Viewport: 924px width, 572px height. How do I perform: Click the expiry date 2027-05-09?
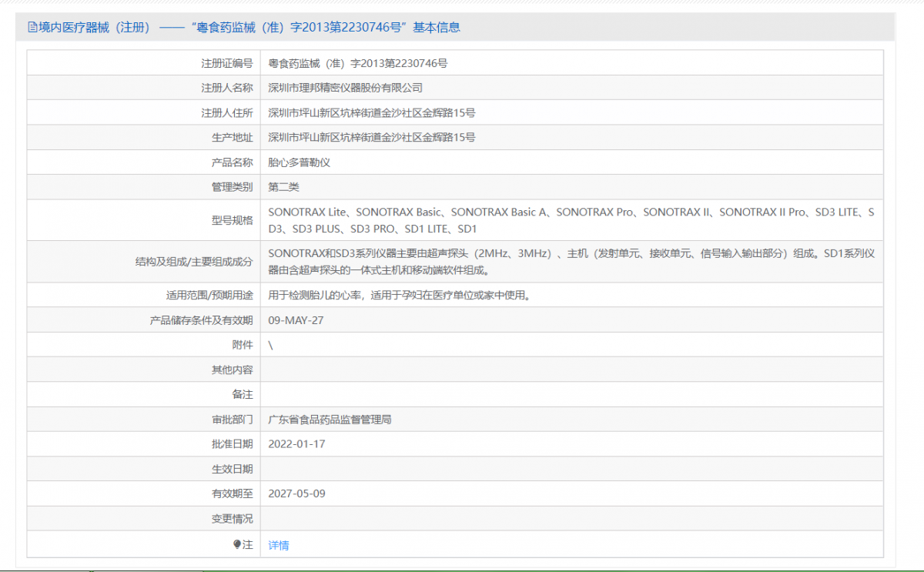(297, 493)
